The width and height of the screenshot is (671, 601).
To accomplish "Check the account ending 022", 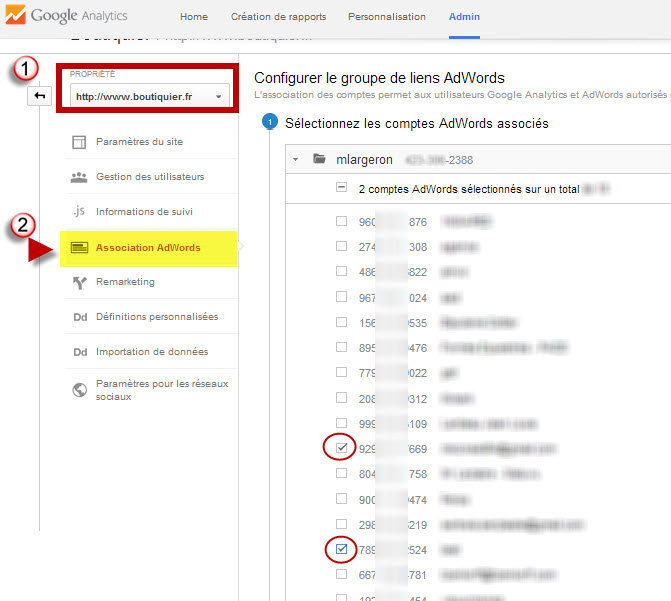I will click(341, 372).
